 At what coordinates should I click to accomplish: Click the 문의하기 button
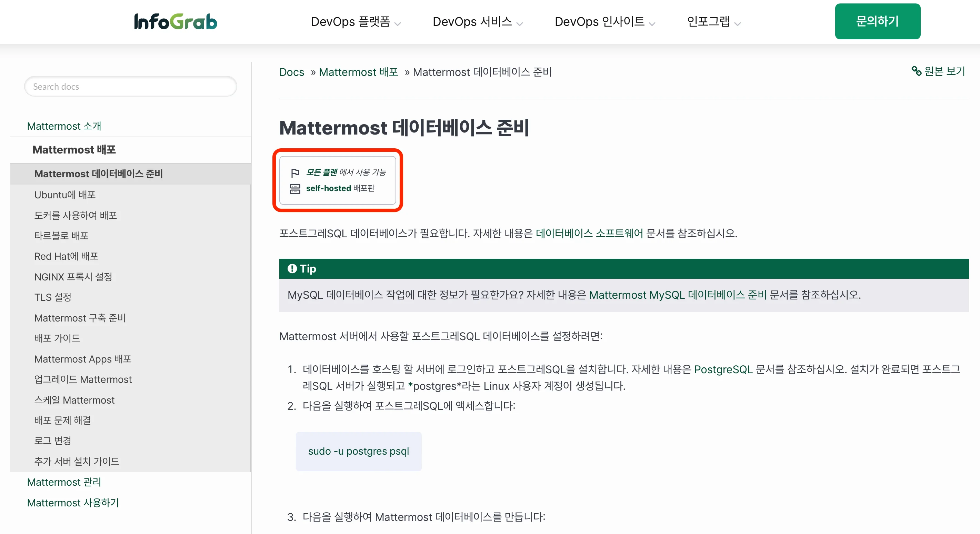(x=877, y=21)
